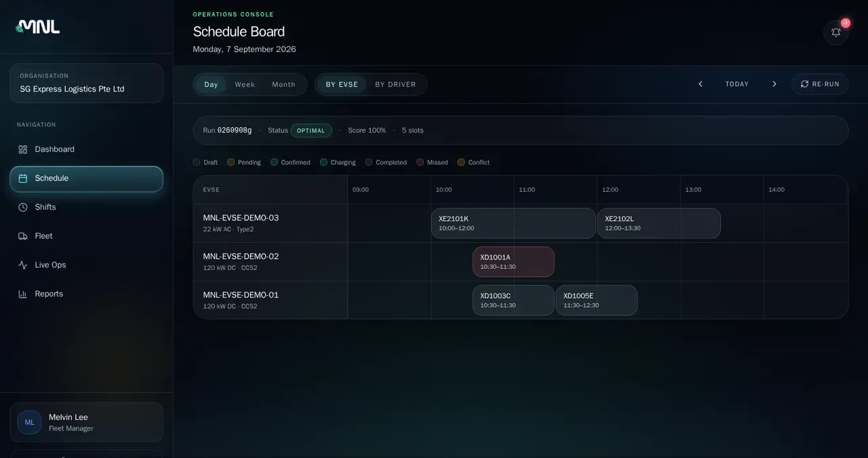
Task: Go to previous day arrow
Action: (701, 84)
